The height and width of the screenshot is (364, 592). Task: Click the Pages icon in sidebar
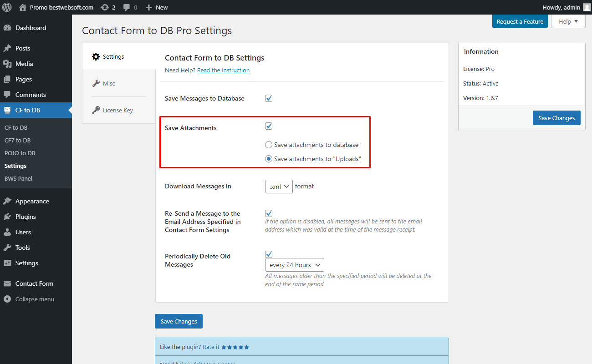[x=7, y=79]
